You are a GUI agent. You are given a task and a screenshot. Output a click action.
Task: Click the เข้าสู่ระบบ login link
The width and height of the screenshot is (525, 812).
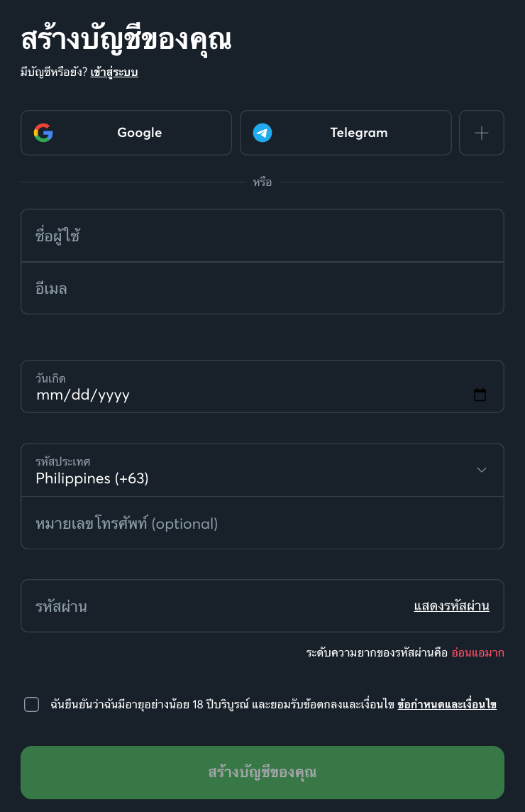(114, 72)
